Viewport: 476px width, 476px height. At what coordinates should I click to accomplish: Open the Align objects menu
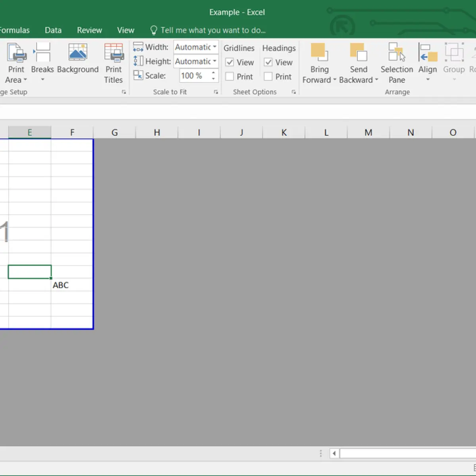coord(428,63)
